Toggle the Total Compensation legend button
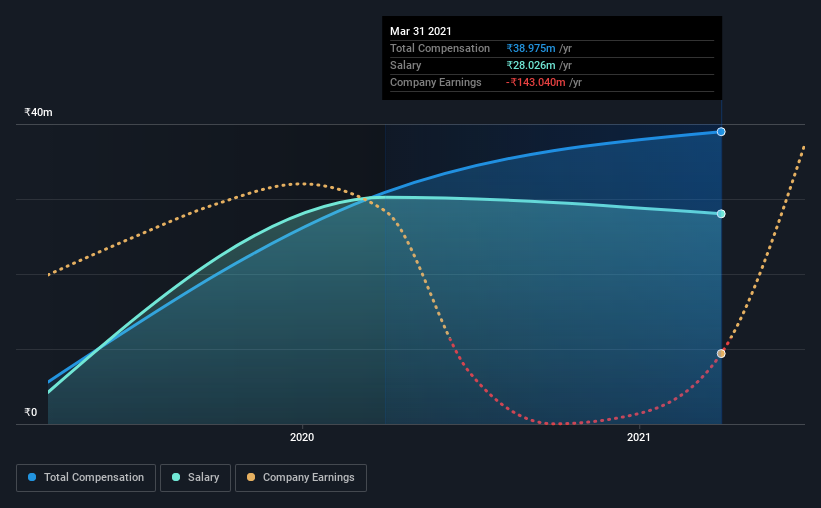This screenshot has width=821, height=508. [86, 478]
